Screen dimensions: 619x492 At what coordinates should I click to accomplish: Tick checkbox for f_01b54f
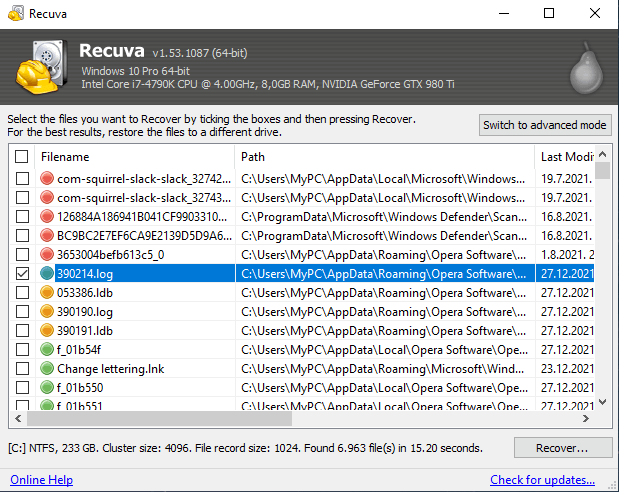pyautogui.click(x=23, y=349)
